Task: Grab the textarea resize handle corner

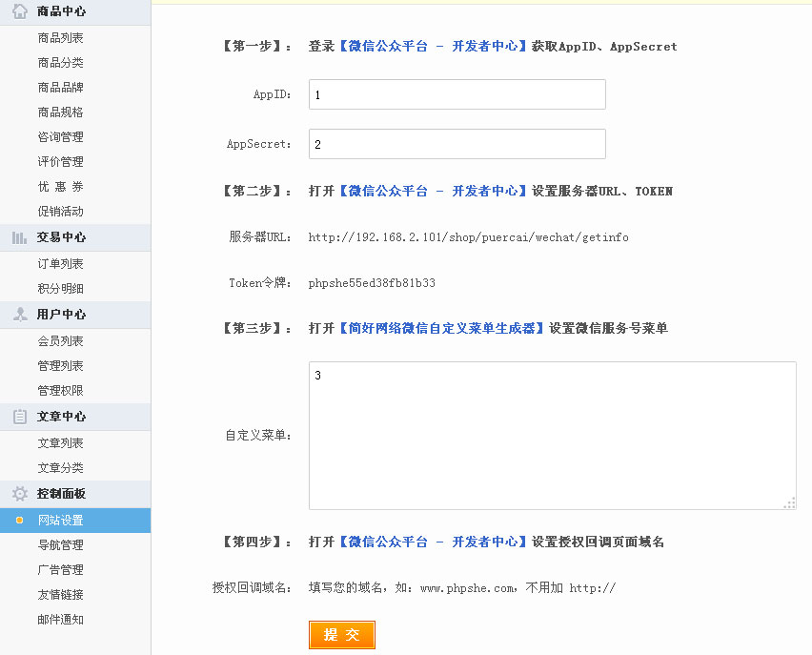Action: (789, 502)
